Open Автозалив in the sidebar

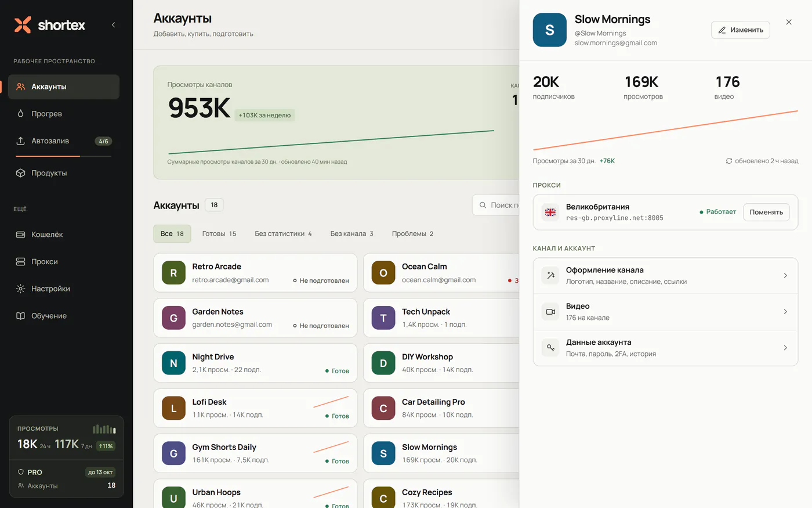point(64,141)
